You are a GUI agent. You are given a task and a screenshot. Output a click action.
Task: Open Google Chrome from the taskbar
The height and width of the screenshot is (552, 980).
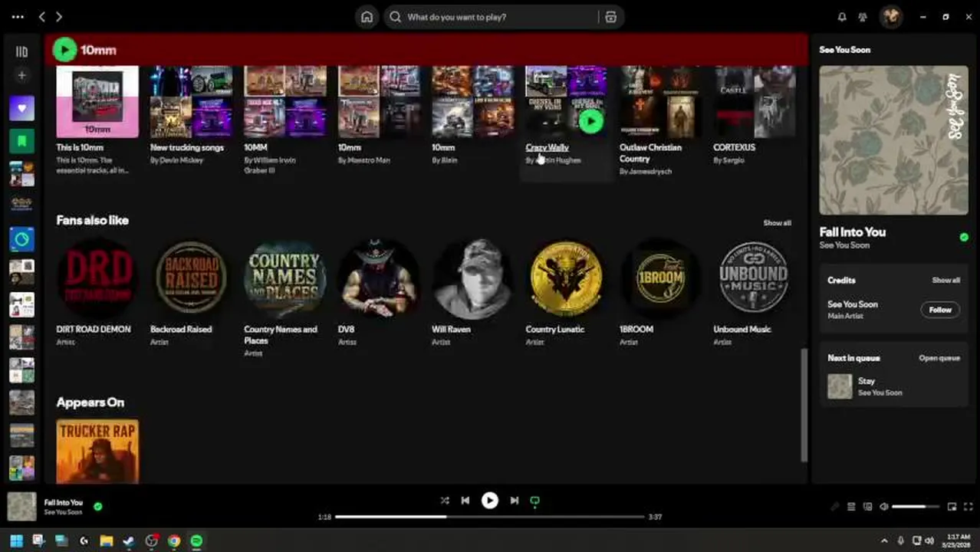click(174, 540)
